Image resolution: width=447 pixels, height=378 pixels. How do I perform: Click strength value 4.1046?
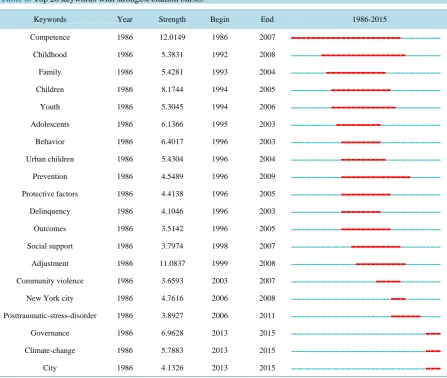[x=172, y=211]
